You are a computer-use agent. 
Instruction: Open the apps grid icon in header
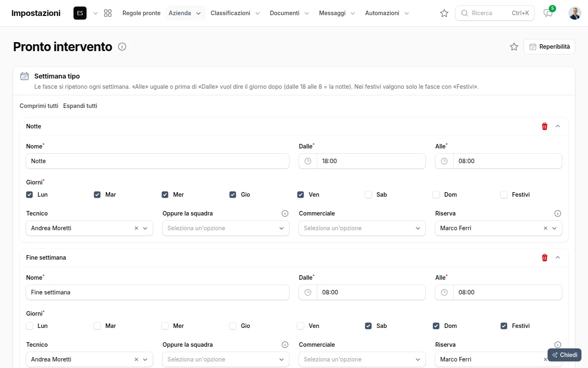[108, 13]
